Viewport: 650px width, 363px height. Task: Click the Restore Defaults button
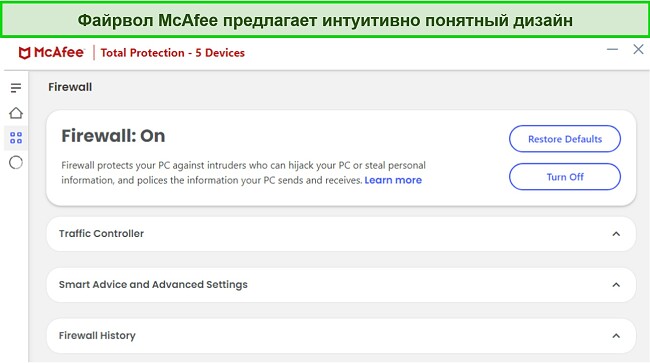pos(565,139)
